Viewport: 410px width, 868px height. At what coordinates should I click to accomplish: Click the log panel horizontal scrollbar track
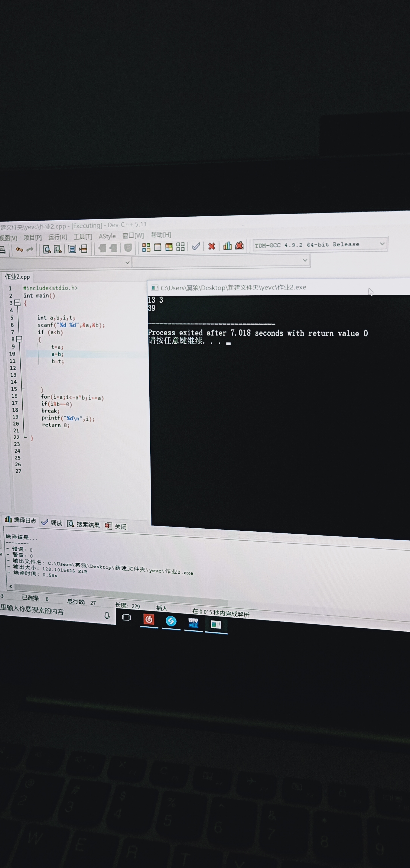coord(121,595)
